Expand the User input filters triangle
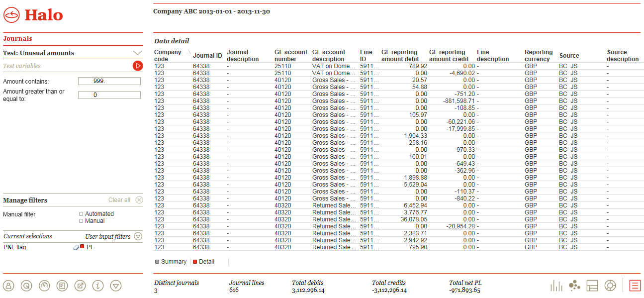The image size is (644, 298). click(138, 237)
